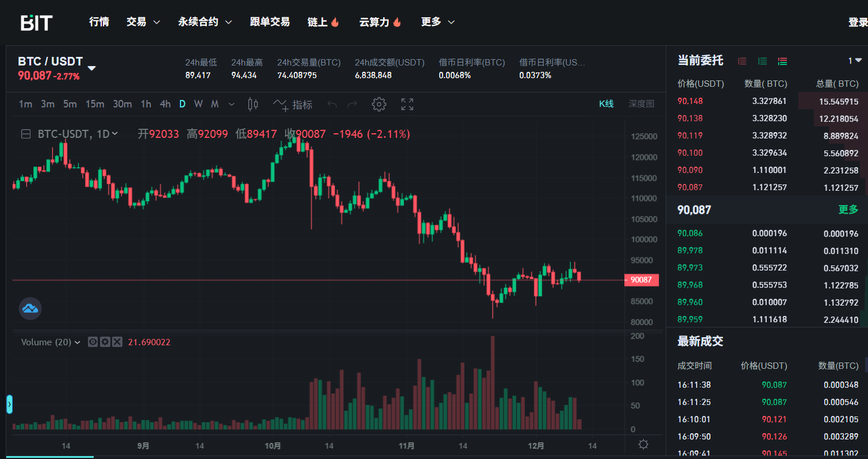The width and height of the screenshot is (868, 459).
Task: Click the BIT logo
Action: (37, 22)
